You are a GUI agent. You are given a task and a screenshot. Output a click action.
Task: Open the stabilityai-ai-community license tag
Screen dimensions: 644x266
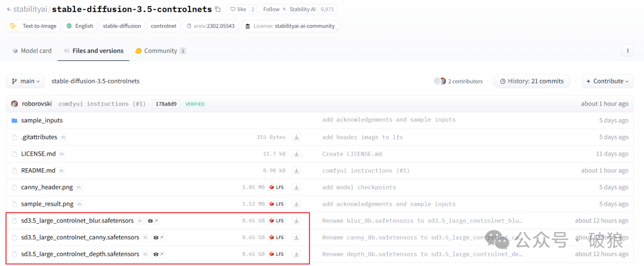[290, 26]
